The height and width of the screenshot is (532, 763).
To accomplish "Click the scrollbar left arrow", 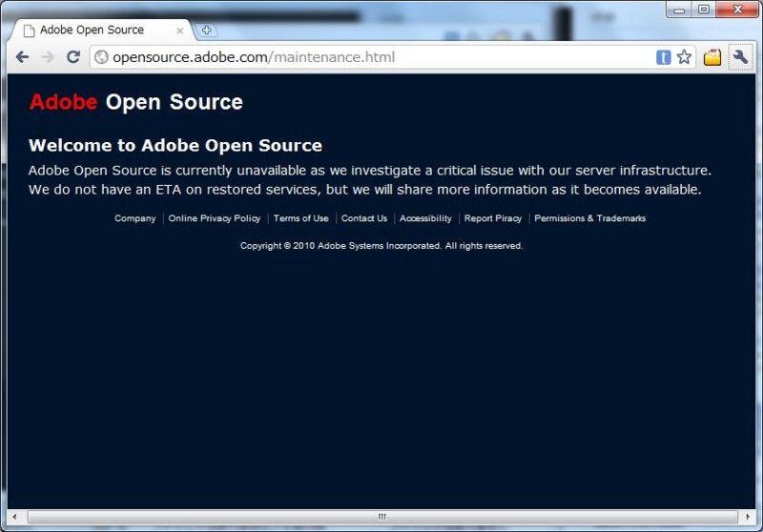I will click(x=14, y=517).
